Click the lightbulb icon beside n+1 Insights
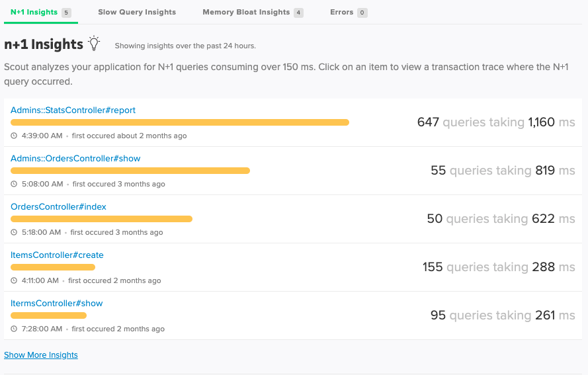The image size is (588, 375). click(x=95, y=44)
